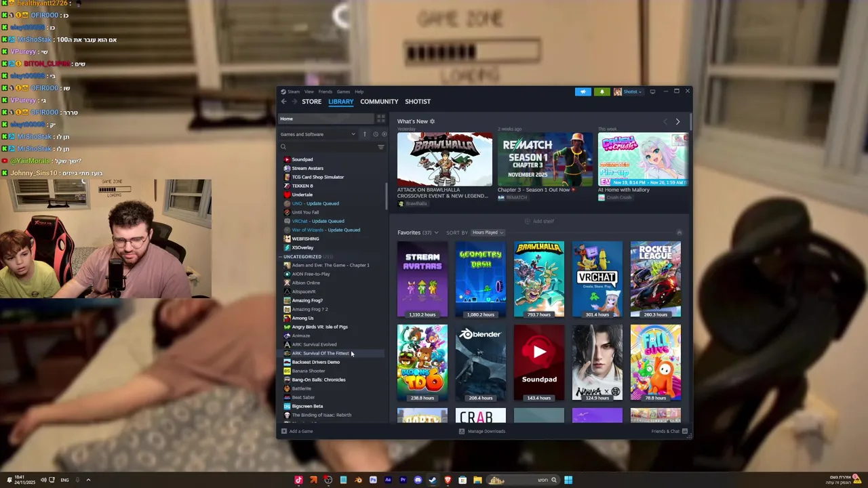Show next What's New items arrow
This screenshot has width=868, height=488.
tap(677, 121)
